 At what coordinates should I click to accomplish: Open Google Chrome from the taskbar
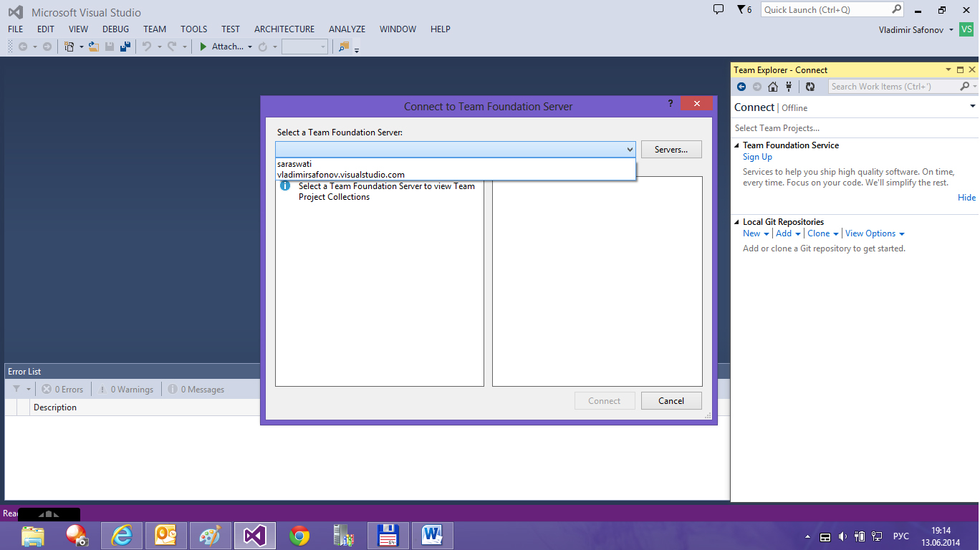tap(299, 536)
